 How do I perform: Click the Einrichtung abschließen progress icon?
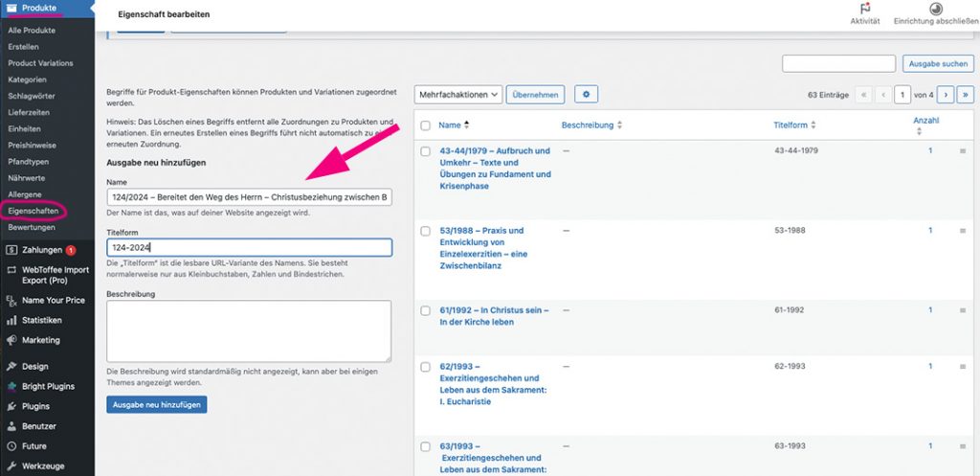(936, 9)
